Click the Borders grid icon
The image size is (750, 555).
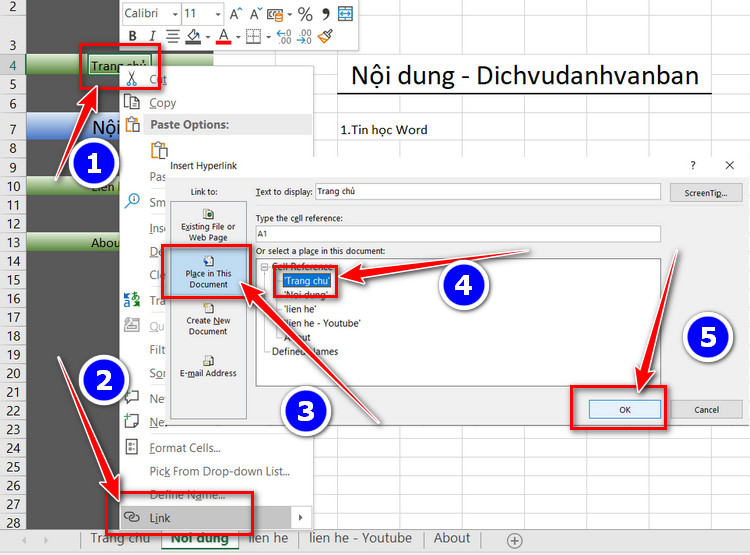(x=253, y=36)
